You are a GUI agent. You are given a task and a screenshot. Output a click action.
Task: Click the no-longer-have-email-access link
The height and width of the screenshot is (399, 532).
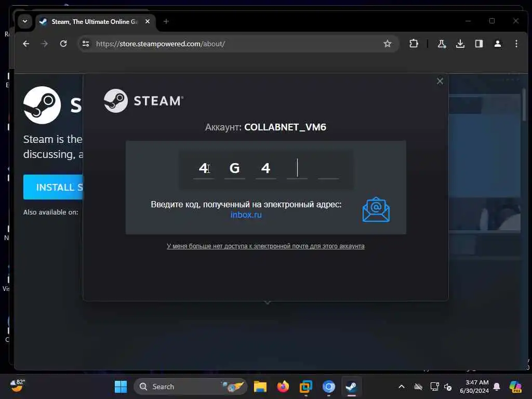pyautogui.click(x=265, y=246)
